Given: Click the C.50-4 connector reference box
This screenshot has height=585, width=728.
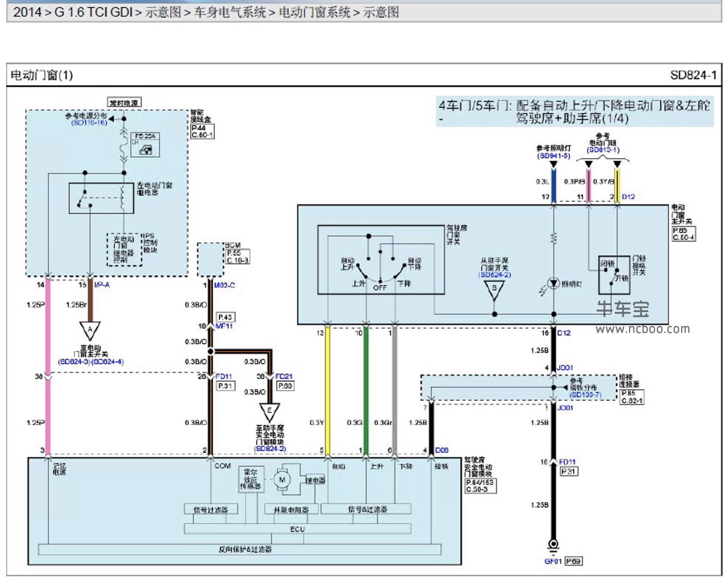Looking at the screenshot, I should pos(684,237).
